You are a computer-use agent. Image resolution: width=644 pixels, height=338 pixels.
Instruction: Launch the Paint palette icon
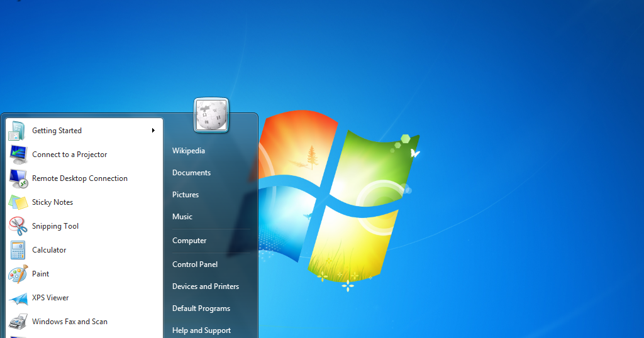[18, 273]
